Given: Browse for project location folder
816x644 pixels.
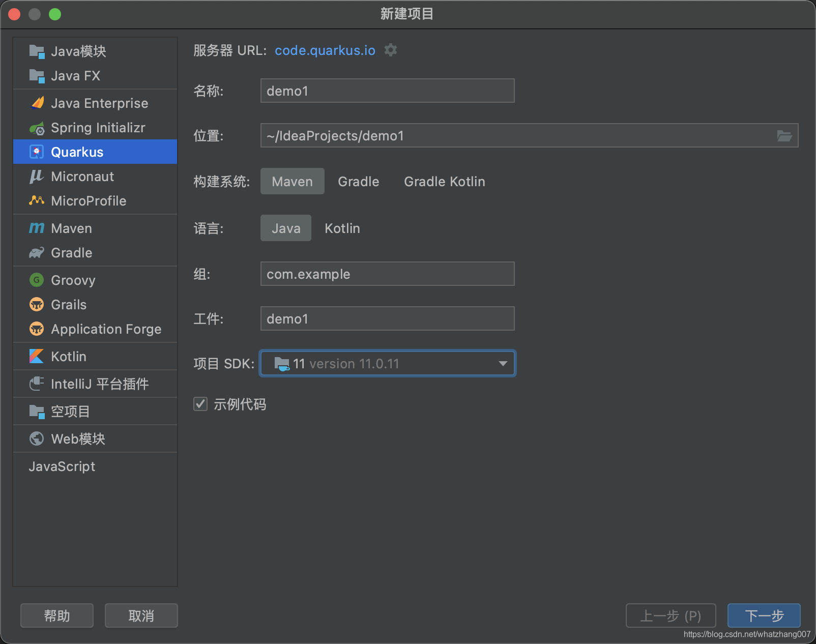Looking at the screenshot, I should 784,135.
